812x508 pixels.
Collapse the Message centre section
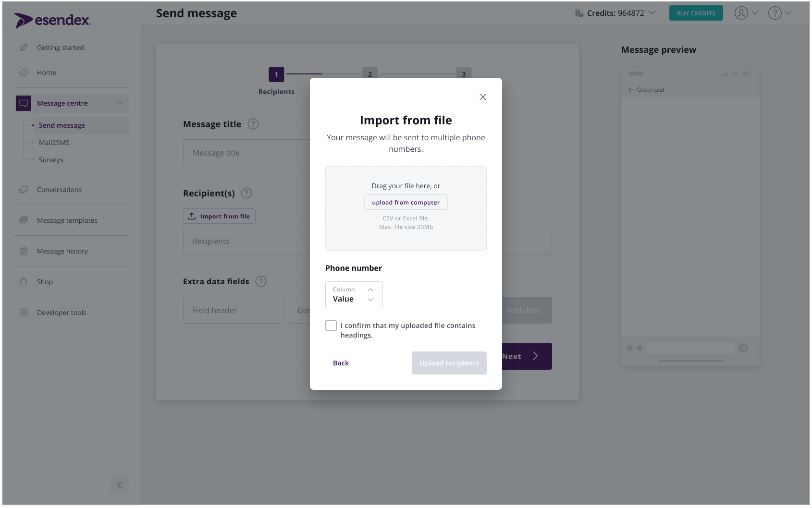tap(119, 103)
